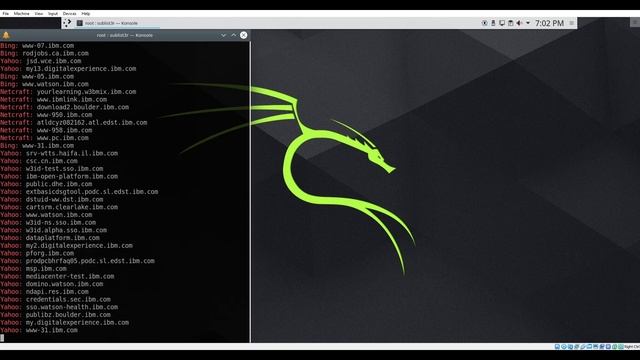Click the Konsole notification bell icon

6,35
